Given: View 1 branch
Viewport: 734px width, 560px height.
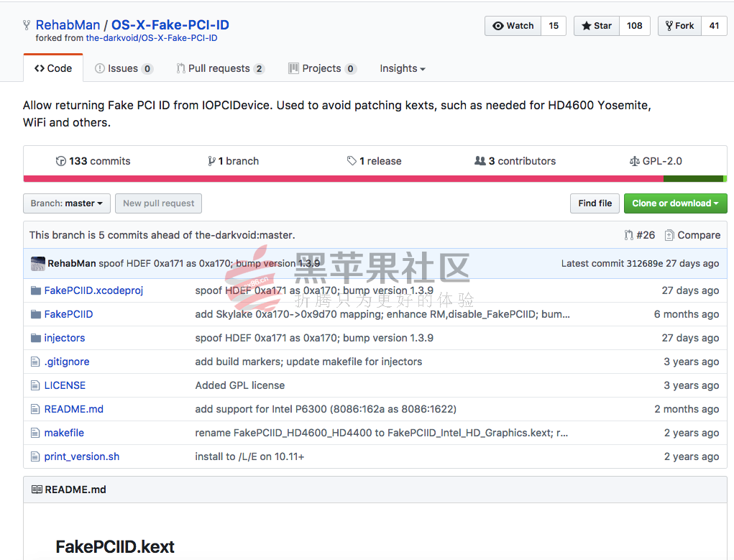Looking at the screenshot, I should click(x=233, y=161).
